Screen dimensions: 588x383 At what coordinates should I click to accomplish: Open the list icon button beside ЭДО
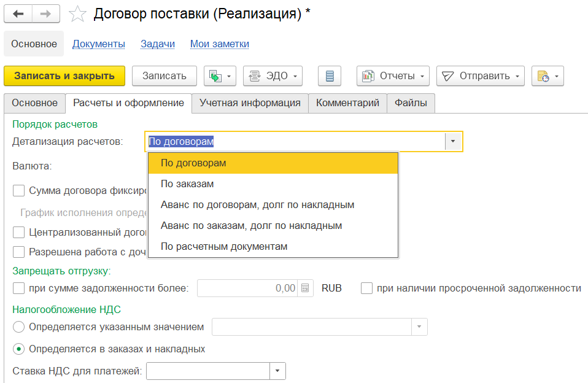(330, 76)
